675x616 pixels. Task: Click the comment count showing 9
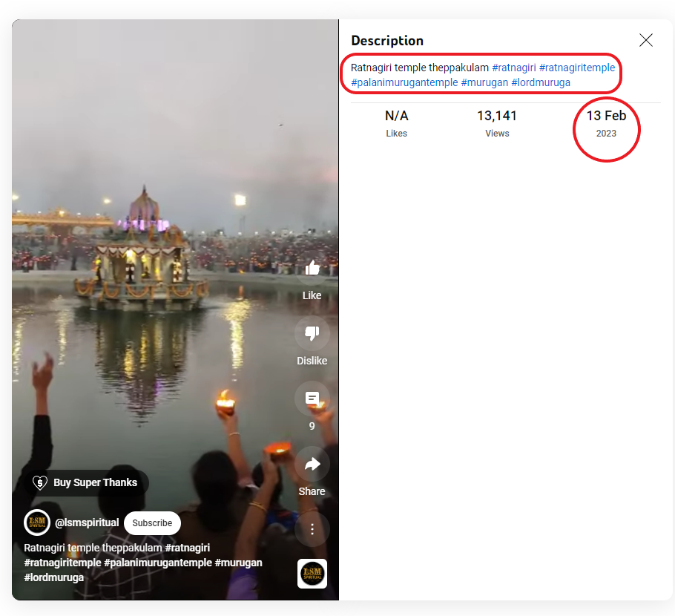(x=312, y=426)
